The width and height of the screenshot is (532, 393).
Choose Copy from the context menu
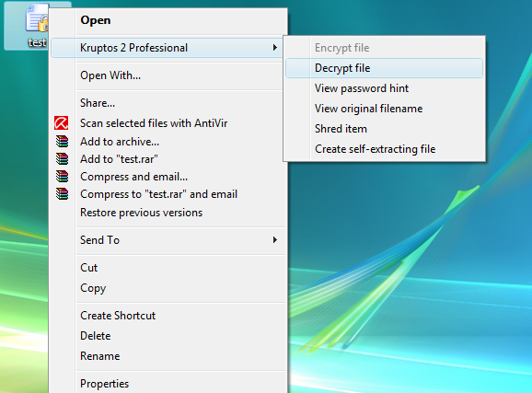click(168, 288)
